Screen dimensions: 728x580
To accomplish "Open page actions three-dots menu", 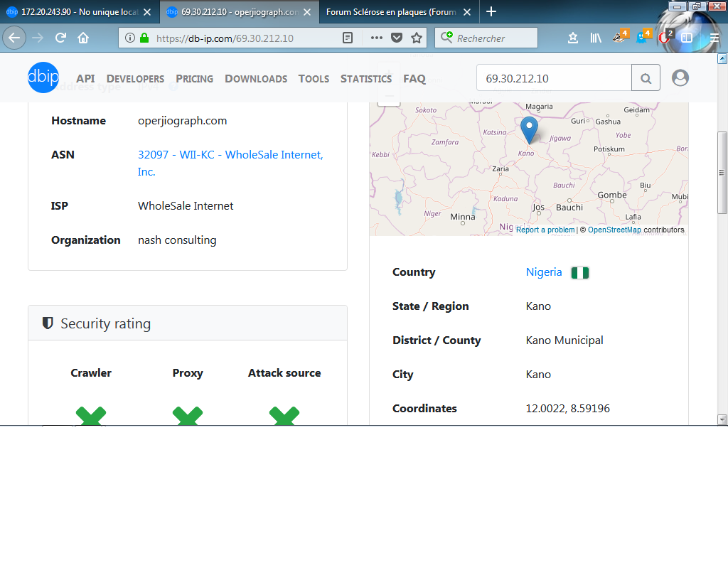I will pos(377,38).
